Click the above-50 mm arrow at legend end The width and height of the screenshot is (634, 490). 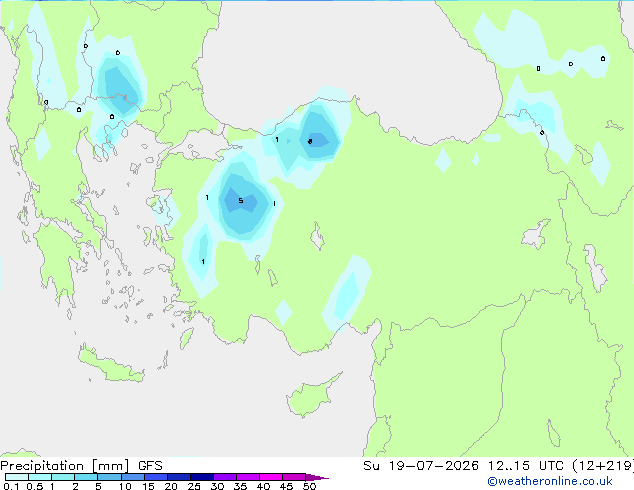point(317,477)
